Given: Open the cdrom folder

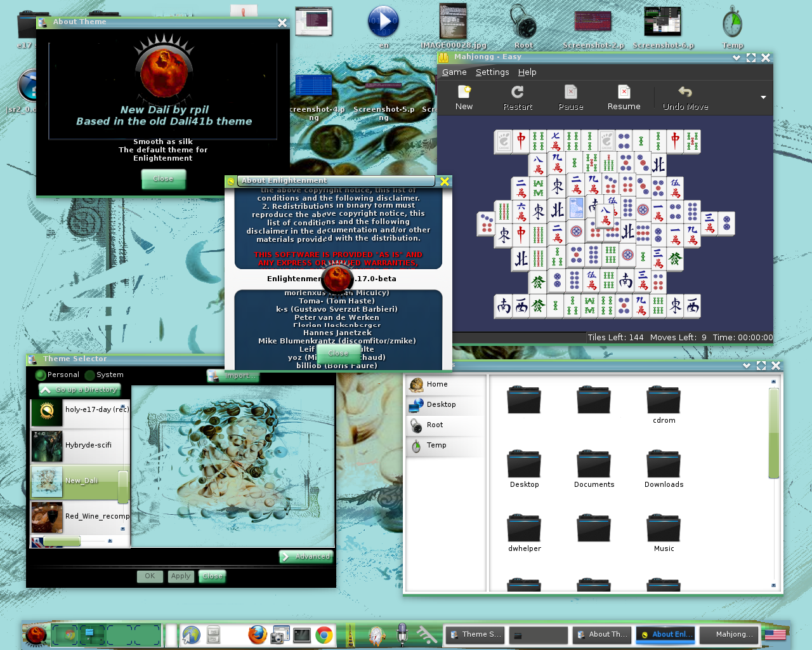Looking at the screenshot, I should click(664, 404).
